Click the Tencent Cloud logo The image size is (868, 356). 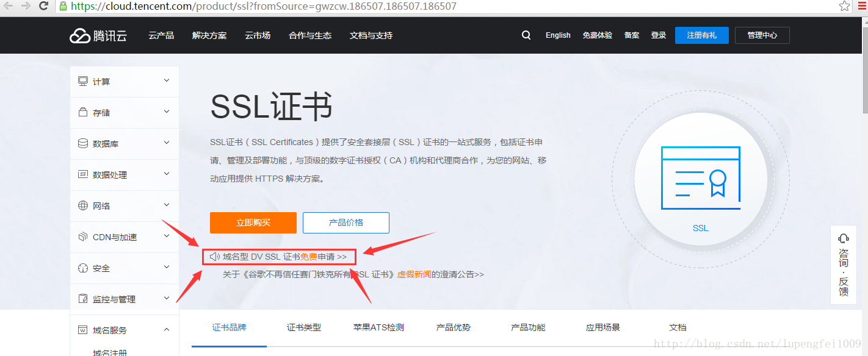point(98,35)
